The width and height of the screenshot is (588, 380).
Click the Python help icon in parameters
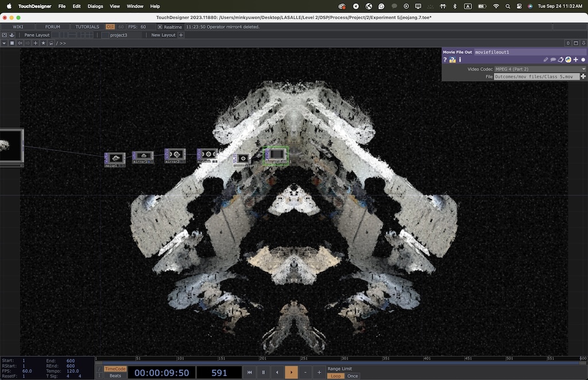(452, 60)
